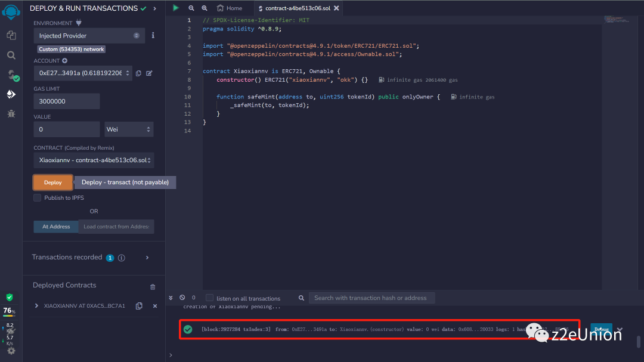This screenshot has height=362, width=644.
Task: Click the orange Deploy button
Action: 53,182
